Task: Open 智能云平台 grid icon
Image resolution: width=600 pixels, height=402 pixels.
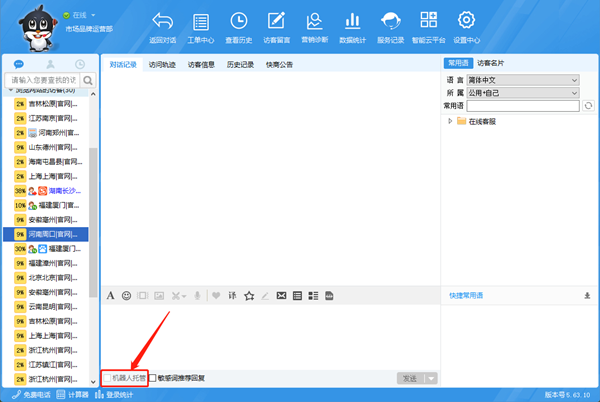Action: 428,26
